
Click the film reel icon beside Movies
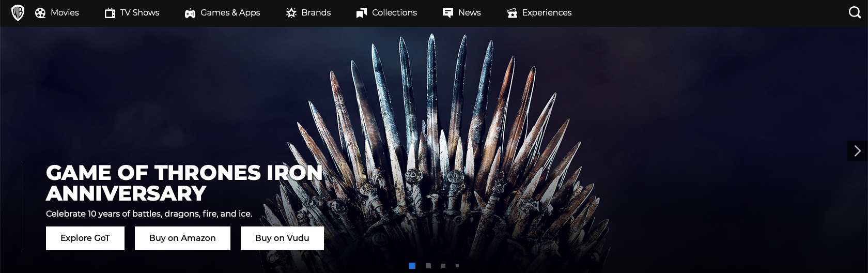tap(40, 13)
